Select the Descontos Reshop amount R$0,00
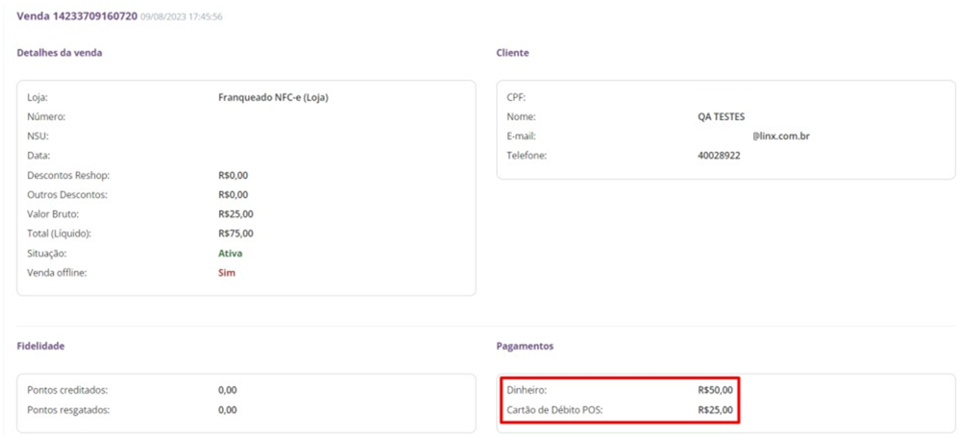This screenshot has width=980, height=441. (233, 175)
